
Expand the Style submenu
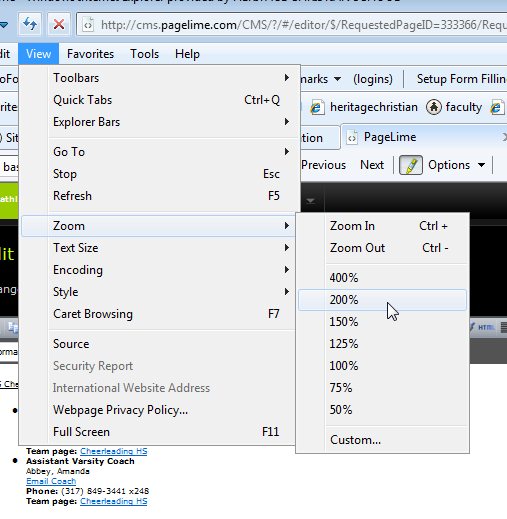(287, 292)
